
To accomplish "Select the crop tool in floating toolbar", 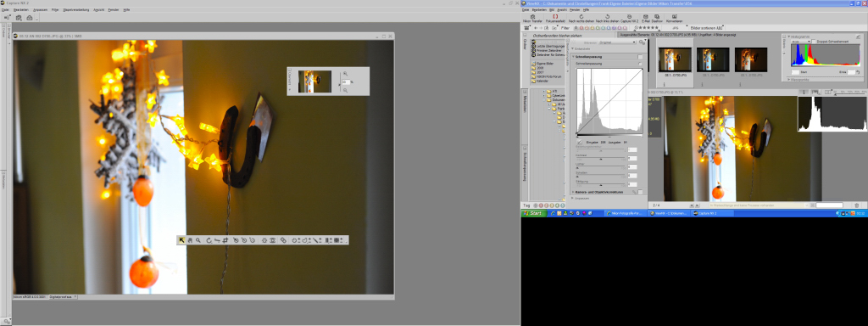I will point(225,240).
